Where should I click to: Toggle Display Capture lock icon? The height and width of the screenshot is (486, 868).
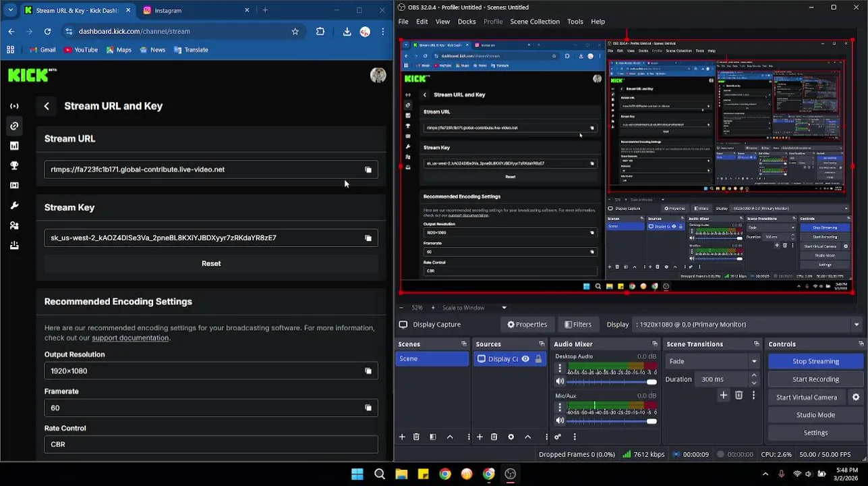(538, 359)
